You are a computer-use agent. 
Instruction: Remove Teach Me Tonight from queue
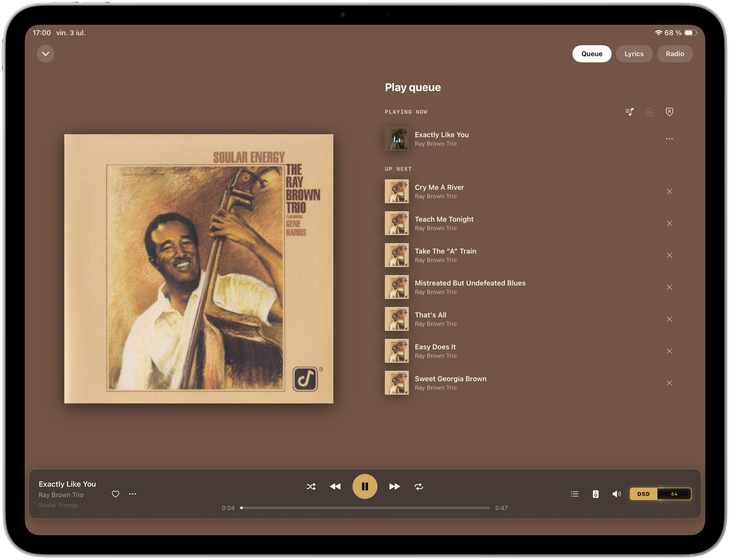point(669,223)
